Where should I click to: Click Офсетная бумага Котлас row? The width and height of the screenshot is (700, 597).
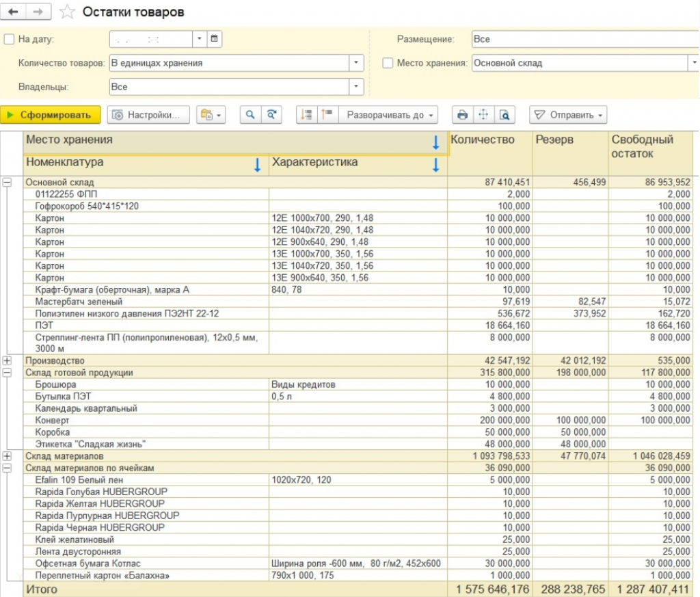(x=357, y=563)
